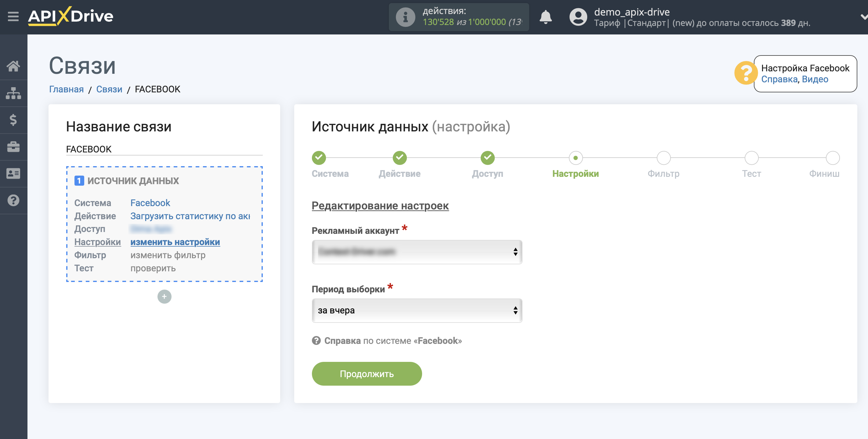Click изменить настройки link

point(175,242)
